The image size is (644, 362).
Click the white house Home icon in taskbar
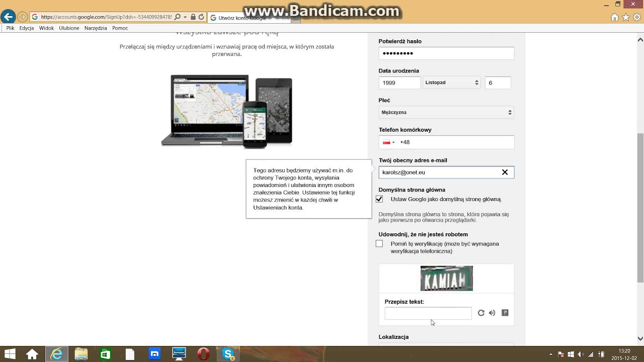coord(32,354)
